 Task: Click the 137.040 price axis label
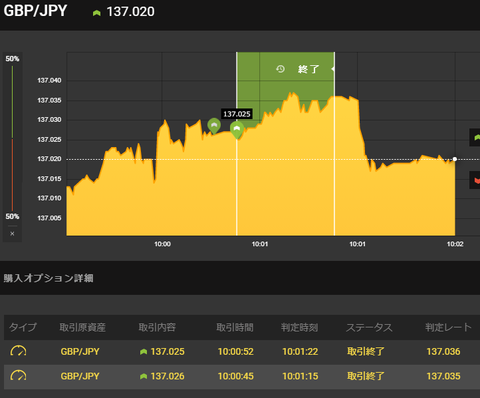[x=49, y=80]
